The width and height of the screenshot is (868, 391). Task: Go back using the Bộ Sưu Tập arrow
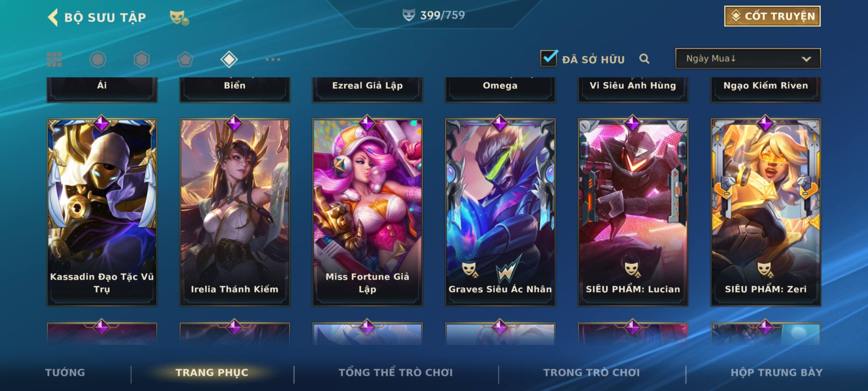pyautogui.click(x=53, y=17)
